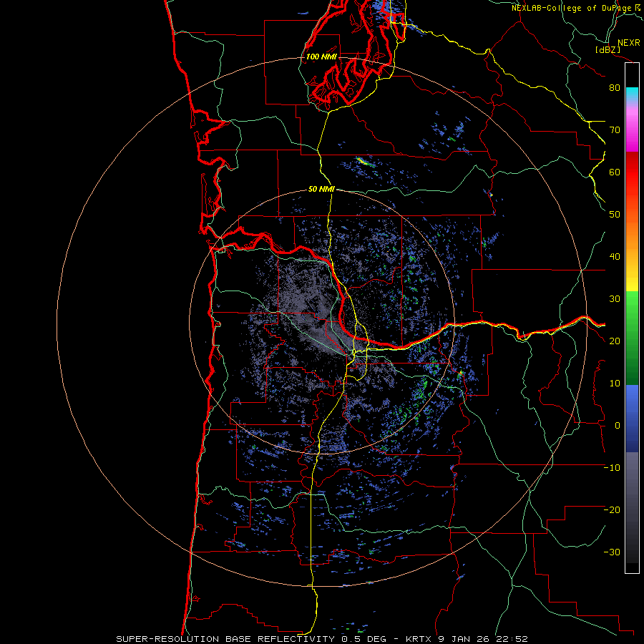Click the 30 value on the dBZ scale
The height and width of the screenshot is (644, 644).
(615, 299)
